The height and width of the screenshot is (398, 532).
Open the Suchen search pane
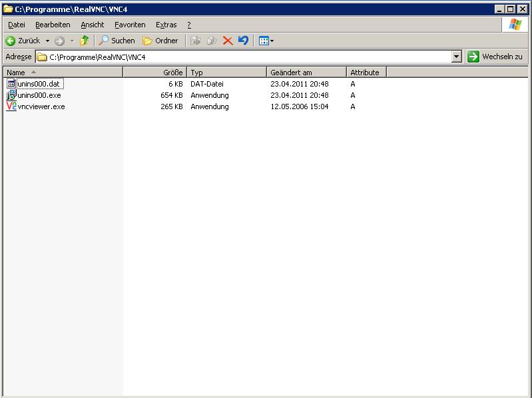(x=117, y=41)
